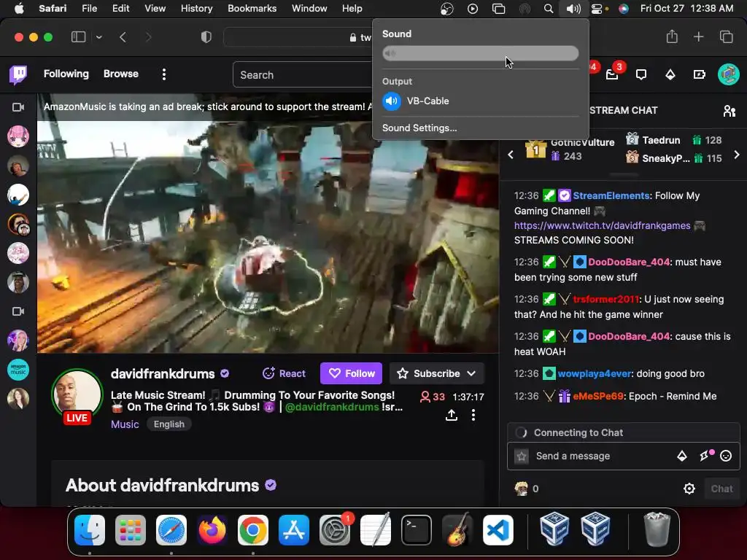Open stream more options kebab menu
The width and height of the screenshot is (747, 560).
[x=473, y=415]
